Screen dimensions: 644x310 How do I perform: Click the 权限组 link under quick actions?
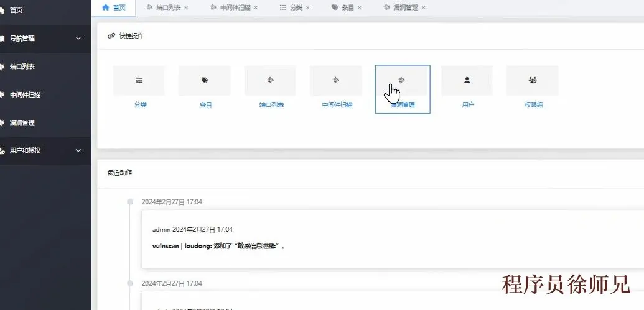click(x=534, y=105)
